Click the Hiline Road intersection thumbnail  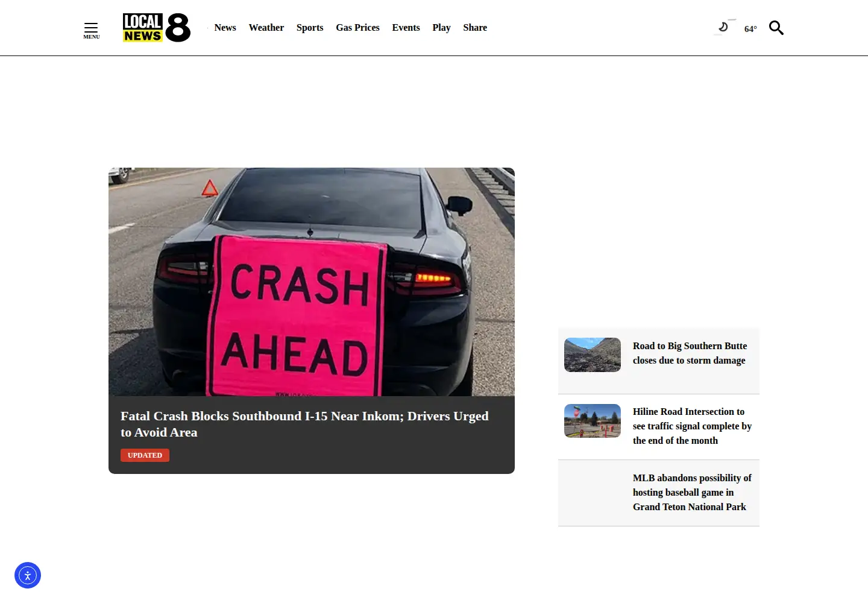point(593,421)
